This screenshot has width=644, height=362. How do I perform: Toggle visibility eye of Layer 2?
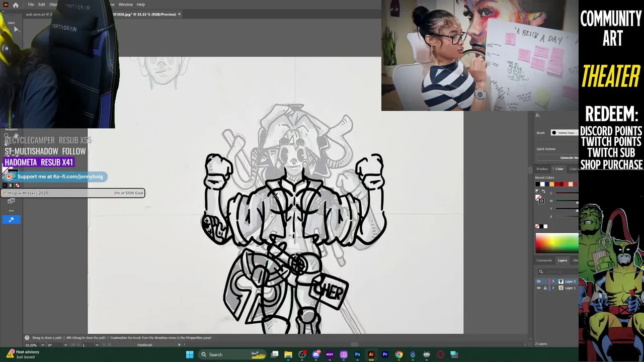539,282
